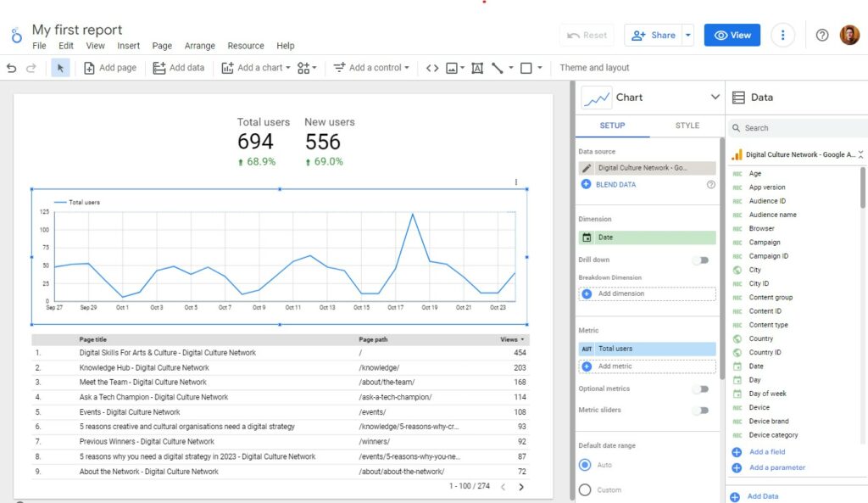Click the View button
Viewport: 868px width, 503px height.
[732, 36]
